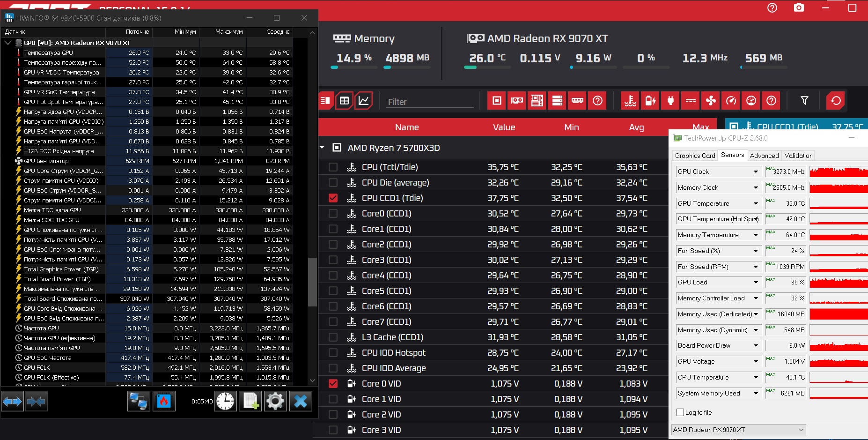The image size is (868, 440).
Task: Check the CPU IOD Hotspot checkbox
Action: (x=333, y=352)
